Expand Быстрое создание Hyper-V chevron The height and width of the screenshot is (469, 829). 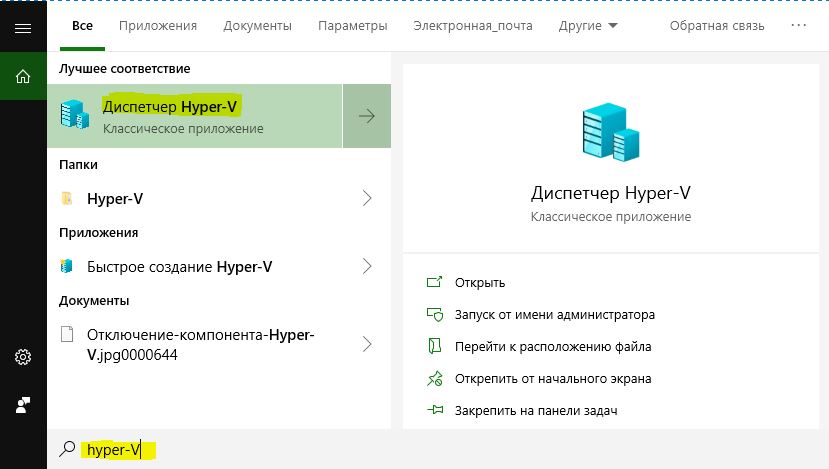tap(367, 266)
